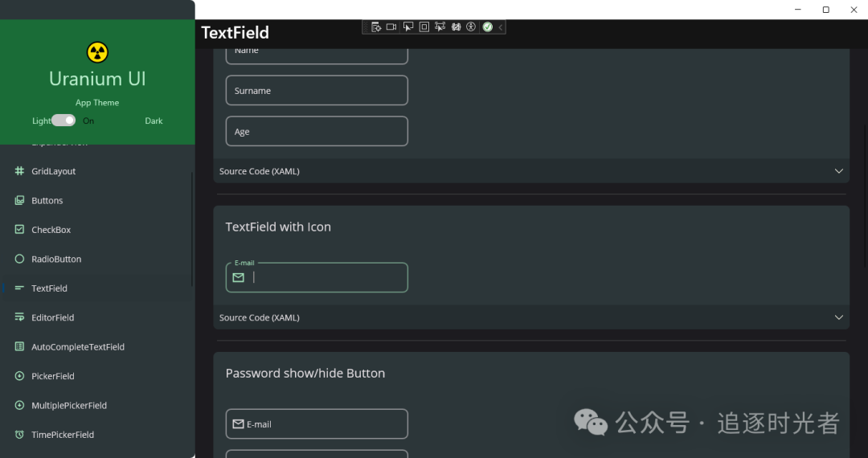Click the green Hot Reload checkmark icon
This screenshot has width=868, height=458.
(488, 27)
